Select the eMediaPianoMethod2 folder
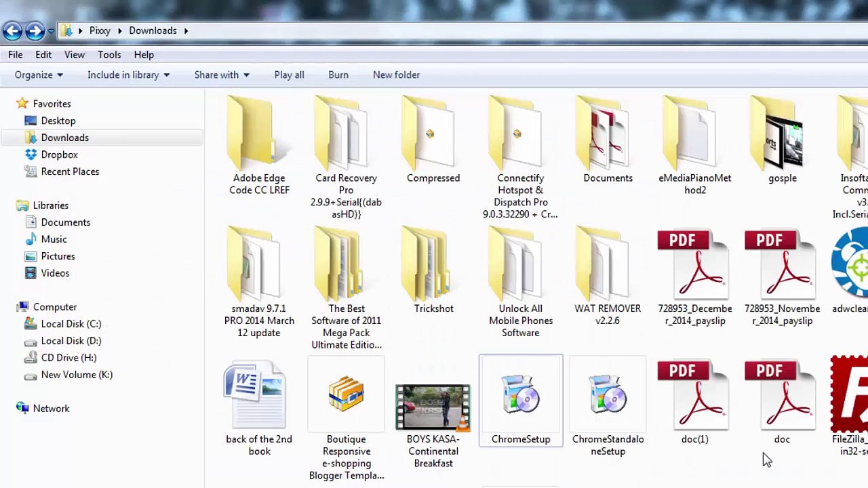This screenshot has width=868, height=488. pyautogui.click(x=694, y=145)
